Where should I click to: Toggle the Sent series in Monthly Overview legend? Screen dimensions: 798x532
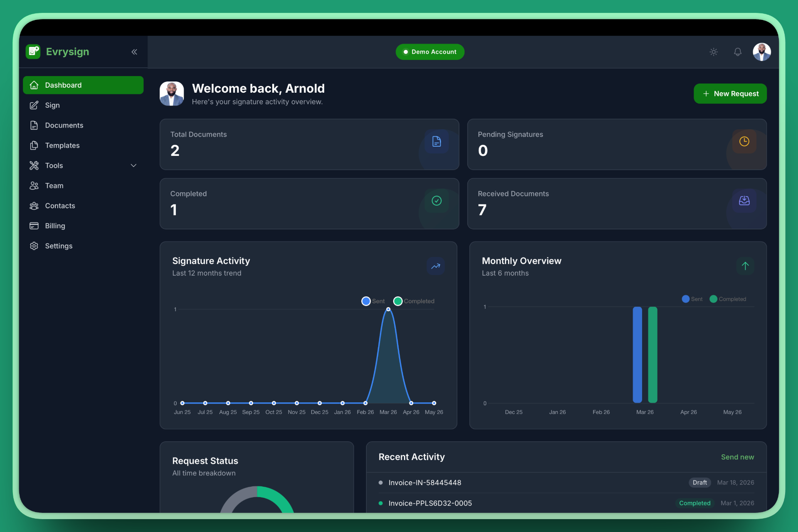click(x=692, y=299)
